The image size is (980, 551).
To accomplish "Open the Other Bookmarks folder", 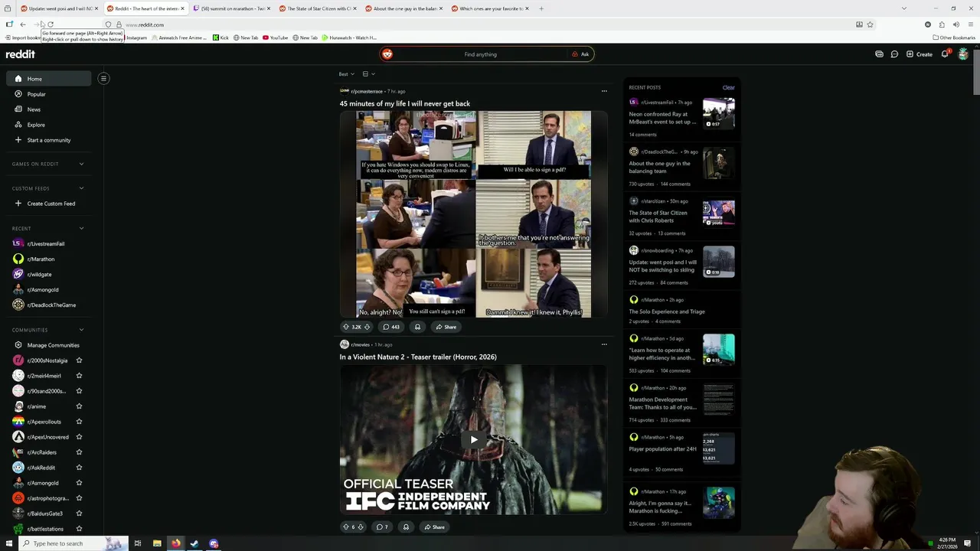I will pos(953,37).
